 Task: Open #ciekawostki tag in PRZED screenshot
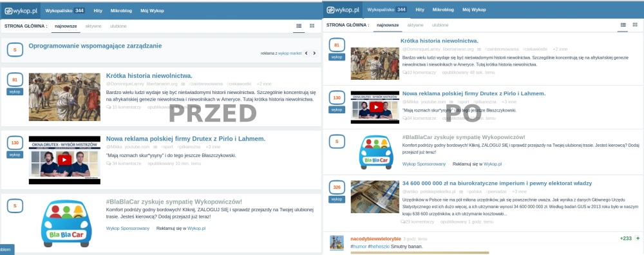(x=240, y=84)
